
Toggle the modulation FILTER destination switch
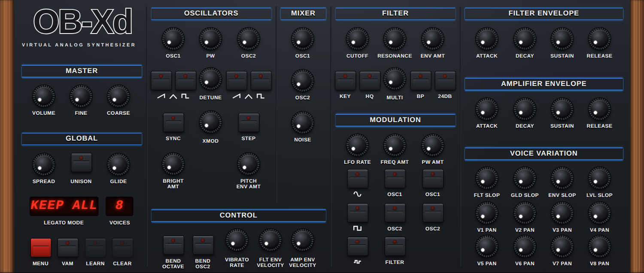[395, 246]
